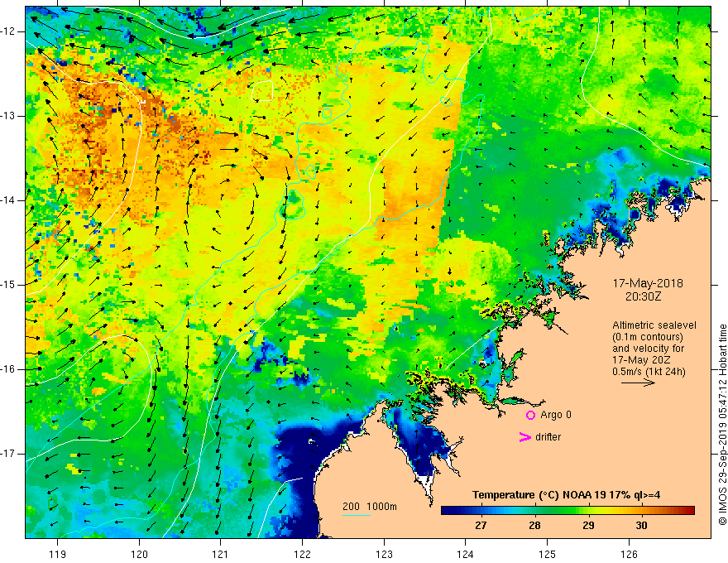Click the latitude -16 axis label

click(9, 369)
